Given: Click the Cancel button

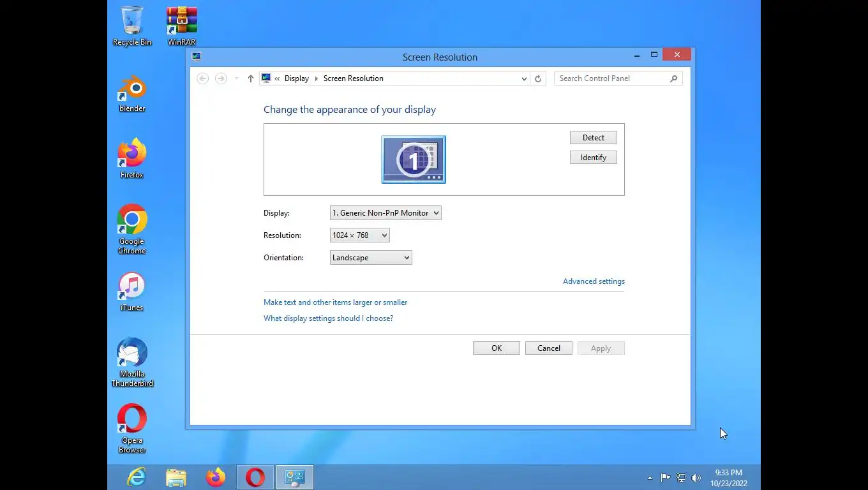Looking at the screenshot, I should [549, 348].
